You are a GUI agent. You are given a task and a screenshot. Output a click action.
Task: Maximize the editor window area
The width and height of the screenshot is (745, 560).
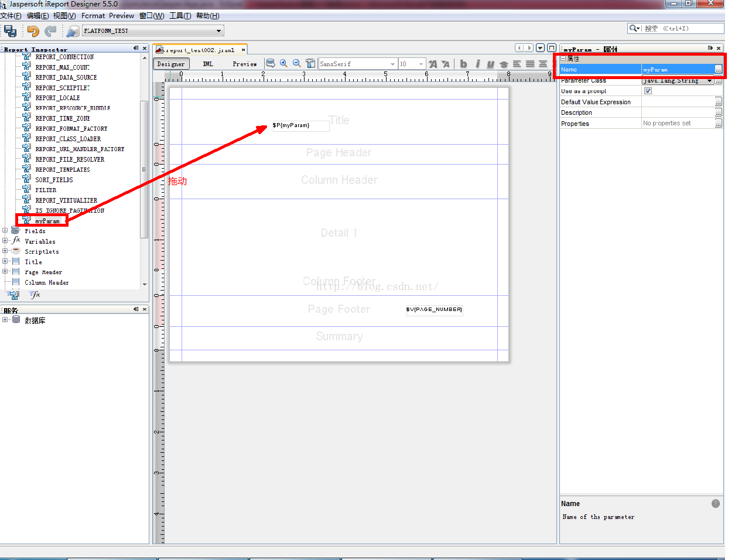coord(551,48)
